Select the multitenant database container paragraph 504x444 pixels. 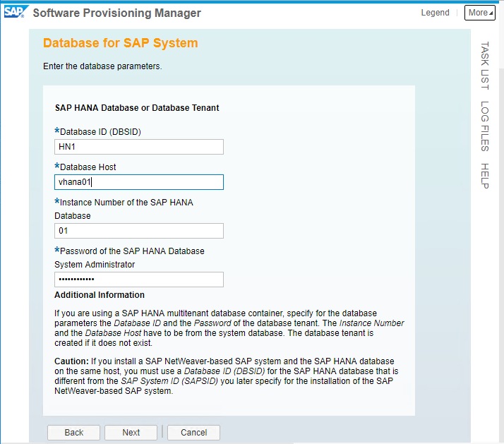pos(229,328)
